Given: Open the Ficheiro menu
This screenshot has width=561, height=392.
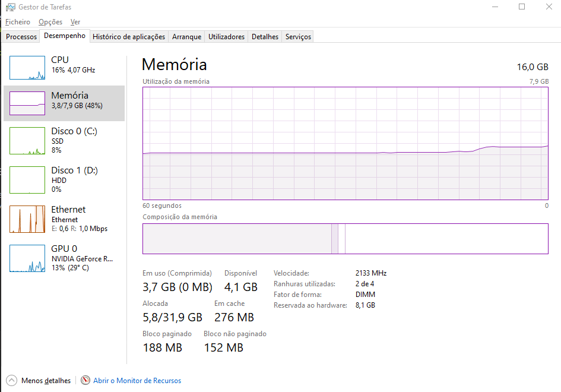Looking at the screenshot, I should [18, 22].
